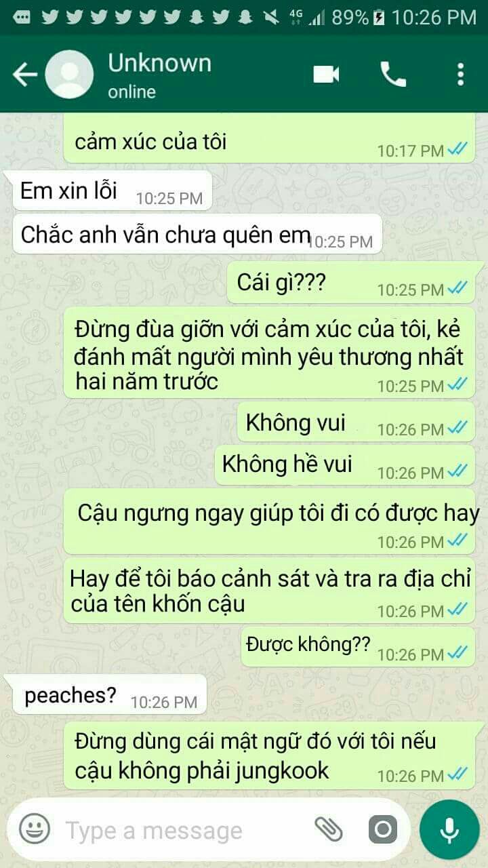Open the emoji picker
Image resolution: width=488 pixels, height=868 pixels.
point(34,829)
